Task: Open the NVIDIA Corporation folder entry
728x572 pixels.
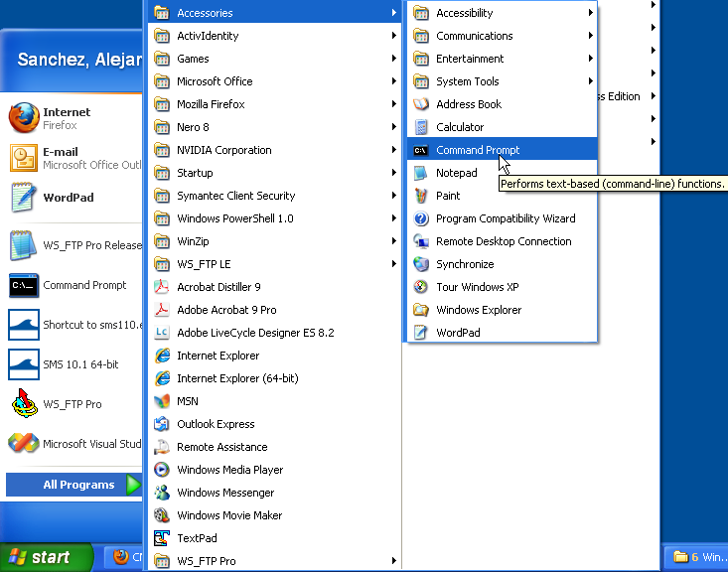Action: (x=275, y=150)
